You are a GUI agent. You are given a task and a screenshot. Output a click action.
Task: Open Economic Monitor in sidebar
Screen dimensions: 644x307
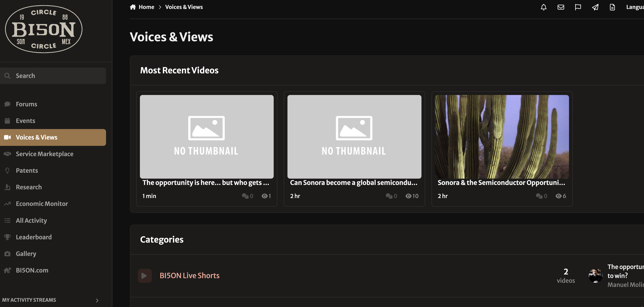[42, 204]
